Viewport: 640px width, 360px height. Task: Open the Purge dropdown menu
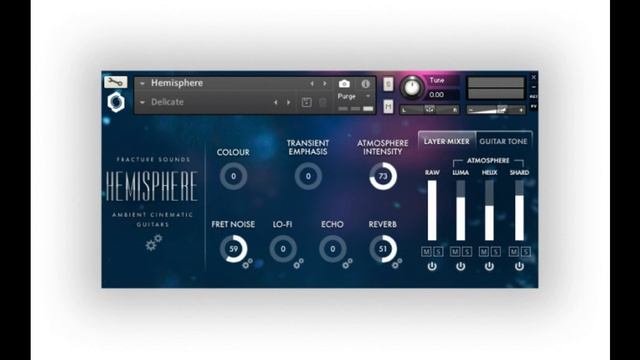point(354,96)
